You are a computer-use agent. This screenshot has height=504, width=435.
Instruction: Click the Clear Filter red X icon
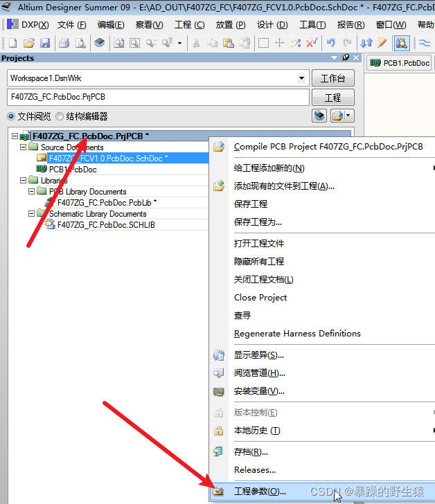pyautogui.click(x=312, y=43)
